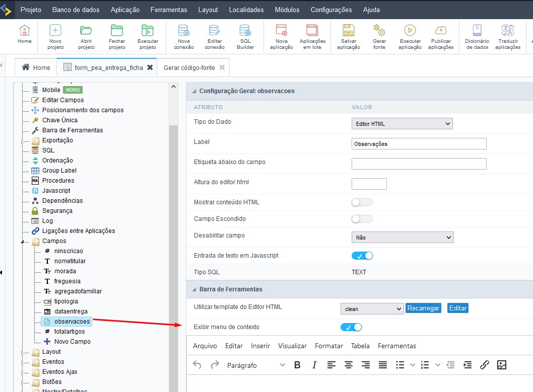Viewport: 533px width, 392px height.
Task: Insert a numbered list in the editor
Action: click(x=425, y=365)
